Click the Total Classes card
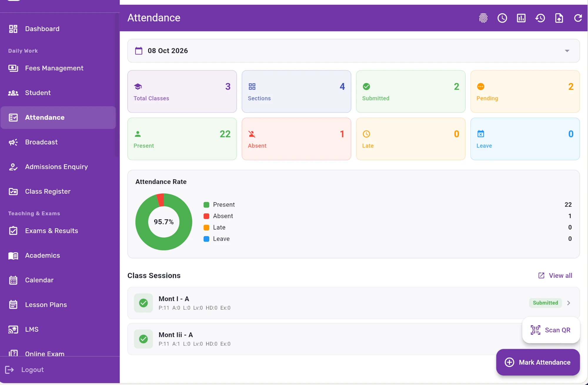Screen dimensions: 588x385 182,92
